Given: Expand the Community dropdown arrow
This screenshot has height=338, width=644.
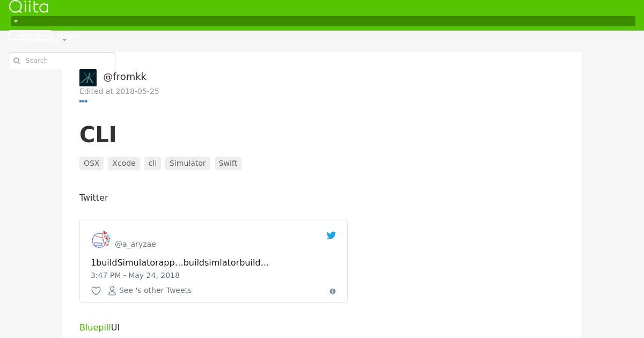Looking at the screenshot, I should pyautogui.click(x=64, y=40).
